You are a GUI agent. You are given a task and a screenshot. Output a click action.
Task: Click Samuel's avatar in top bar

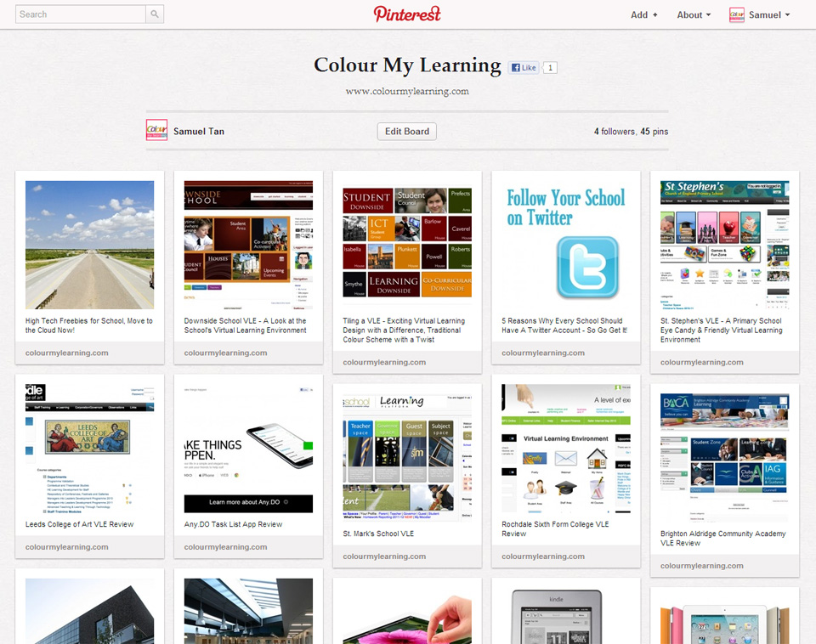(x=736, y=14)
